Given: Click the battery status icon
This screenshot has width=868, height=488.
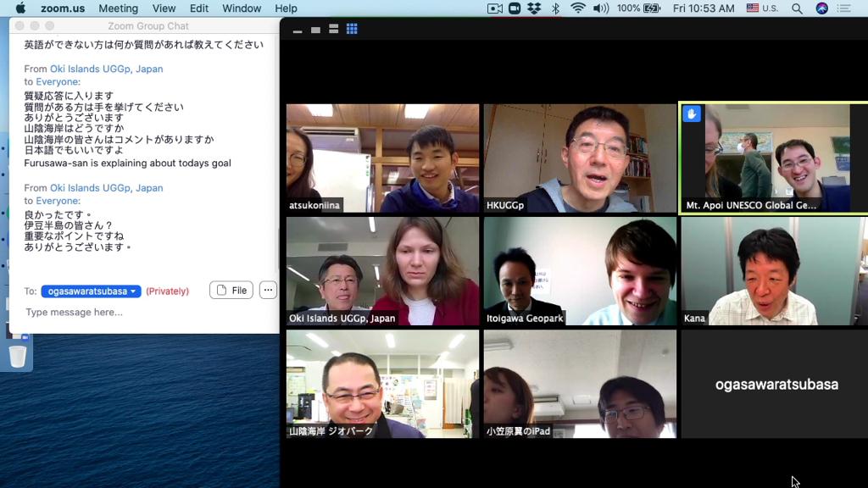Looking at the screenshot, I should (x=652, y=8).
